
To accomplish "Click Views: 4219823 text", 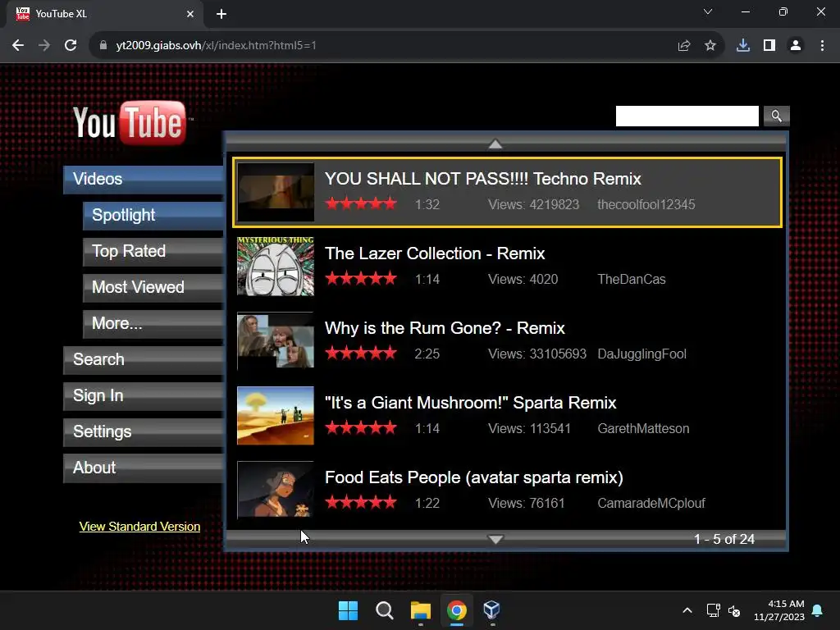I will pyautogui.click(x=533, y=204).
